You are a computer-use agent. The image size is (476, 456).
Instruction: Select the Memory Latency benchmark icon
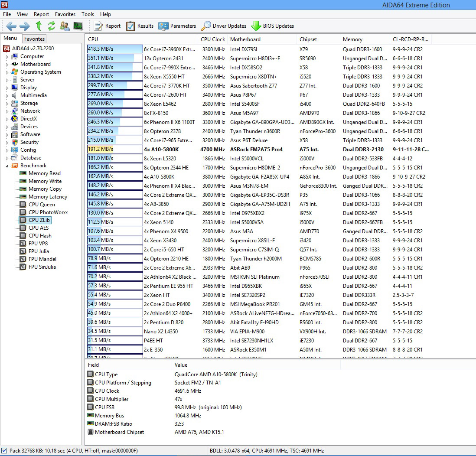23,197
